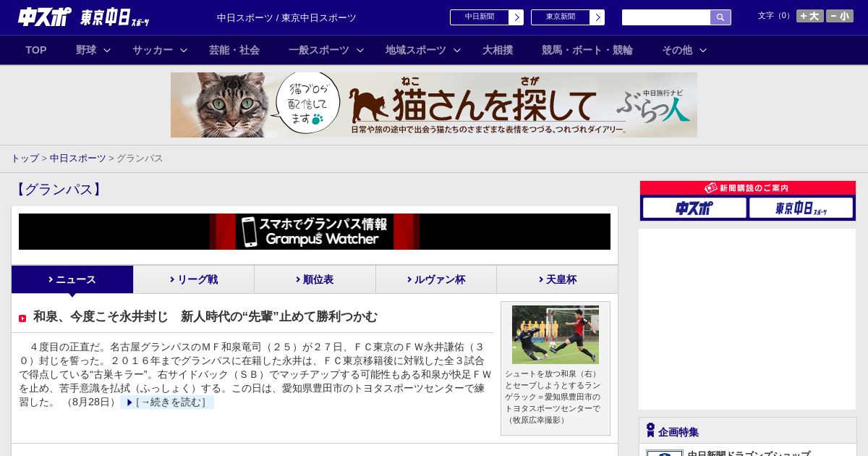Expand the 地域スポーツ dropdown chevron
Screen dimensions: 868x456
[x=457, y=50]
